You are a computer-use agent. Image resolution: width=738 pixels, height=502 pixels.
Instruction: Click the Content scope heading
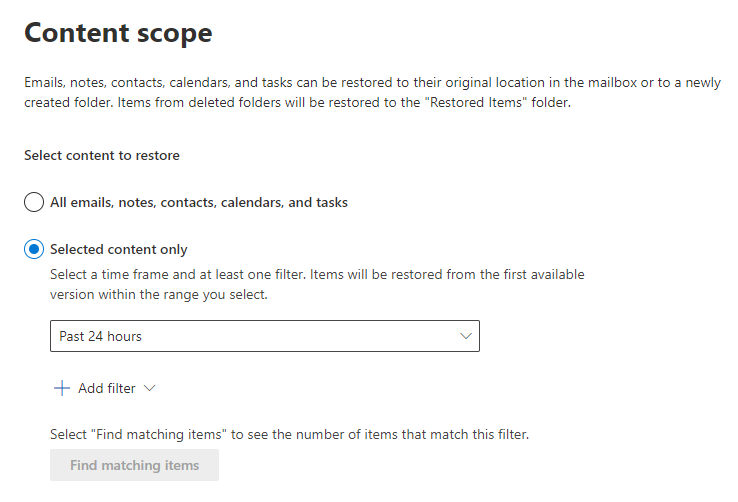(x=118, y=33)
